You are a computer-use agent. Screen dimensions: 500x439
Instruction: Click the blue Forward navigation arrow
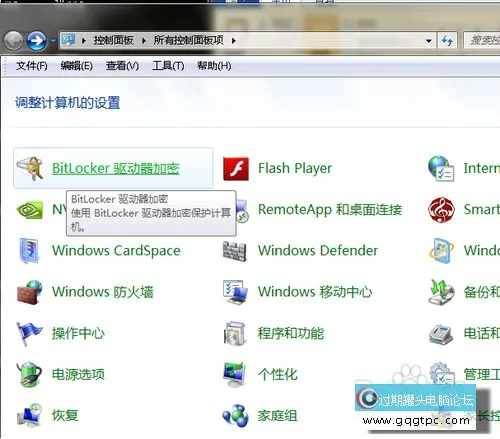(36, 41)
